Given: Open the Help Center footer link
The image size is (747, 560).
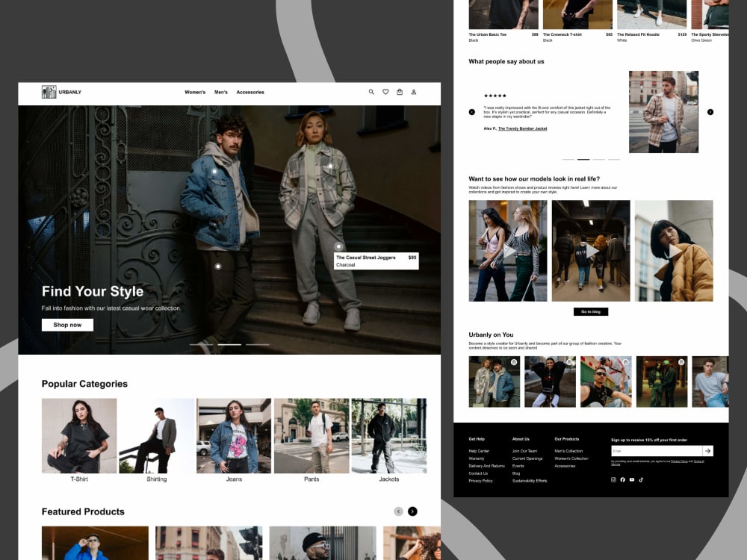Looking at the screenshot, I should 479,451.
